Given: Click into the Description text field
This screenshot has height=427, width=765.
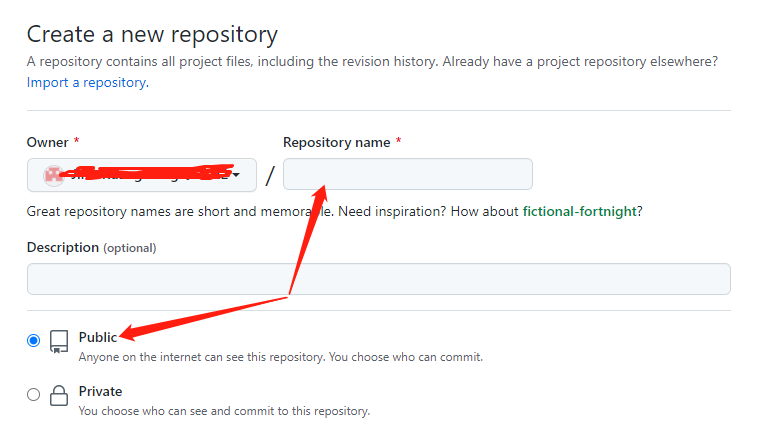Looking at the screenshot, I should tap(378, 279).
